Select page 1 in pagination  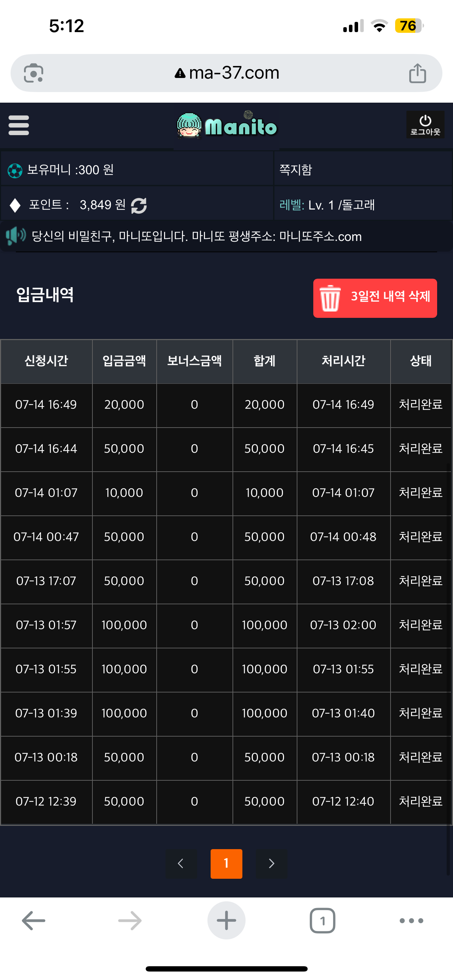[x=226, y=864]
